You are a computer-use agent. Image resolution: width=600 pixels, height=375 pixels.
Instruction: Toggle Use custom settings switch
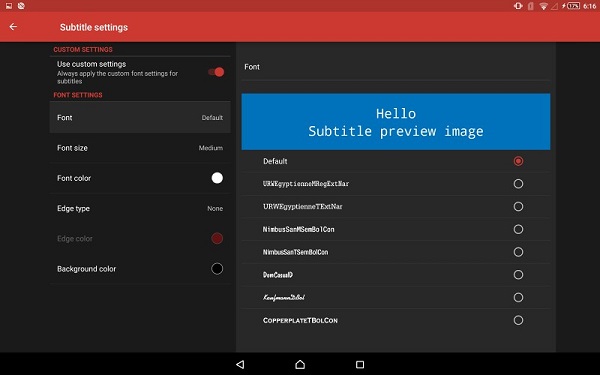(216, 72)
